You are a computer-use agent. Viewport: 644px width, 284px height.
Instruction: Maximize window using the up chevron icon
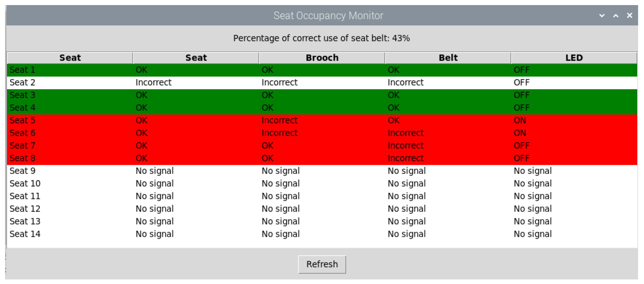pos(616,16)
